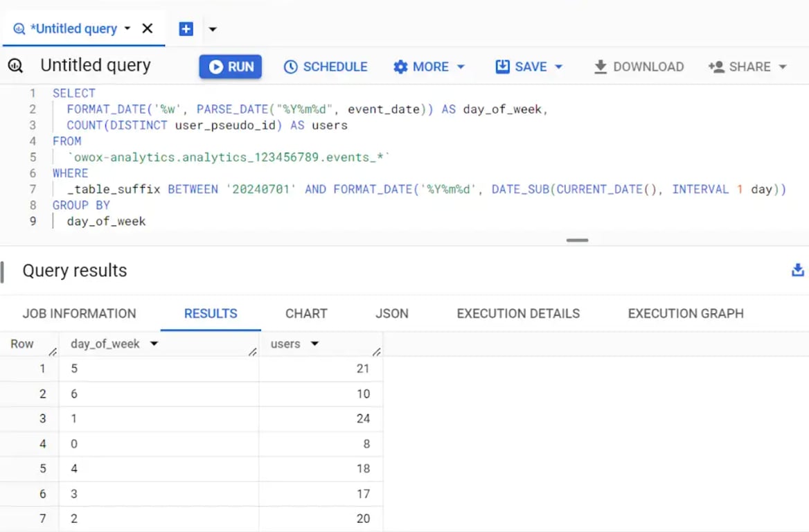809x532 pixels.
Task: Click users value 20 in row 7
Action: point(363,519)
